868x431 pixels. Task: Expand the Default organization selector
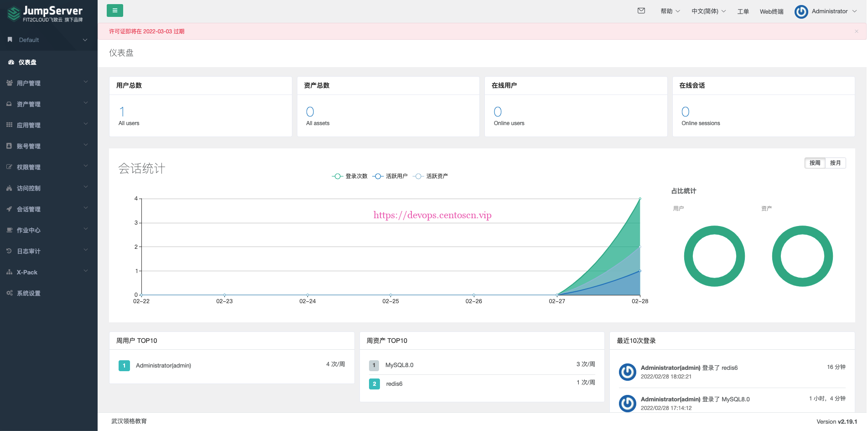(48, 40)
